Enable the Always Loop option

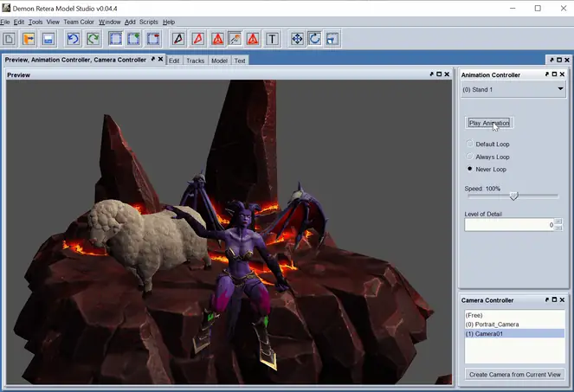click(469, 157)
